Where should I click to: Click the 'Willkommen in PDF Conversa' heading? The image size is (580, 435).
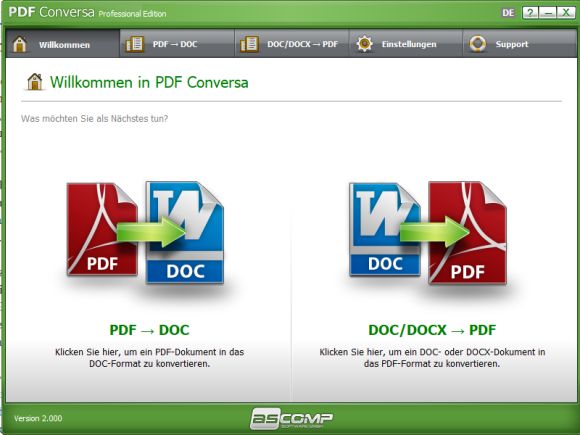click(149, 82)
